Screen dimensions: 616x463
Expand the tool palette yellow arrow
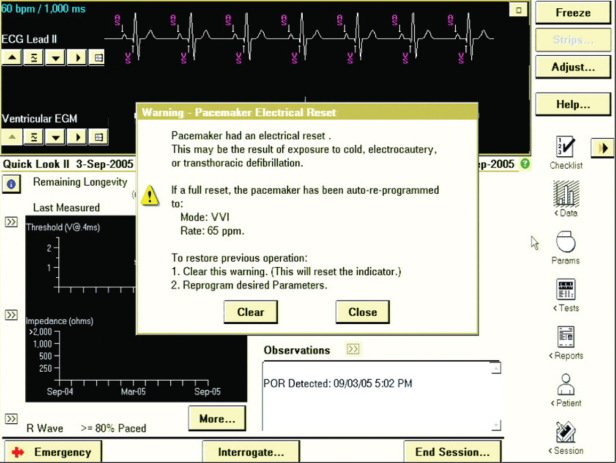tap(602, 147)
